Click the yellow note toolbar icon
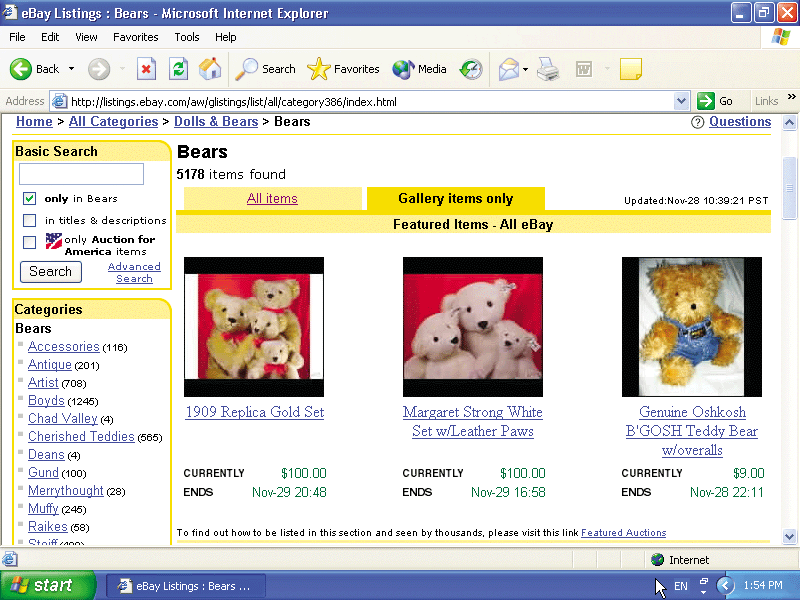The image size is (800, 600). [x=631, y=69]
